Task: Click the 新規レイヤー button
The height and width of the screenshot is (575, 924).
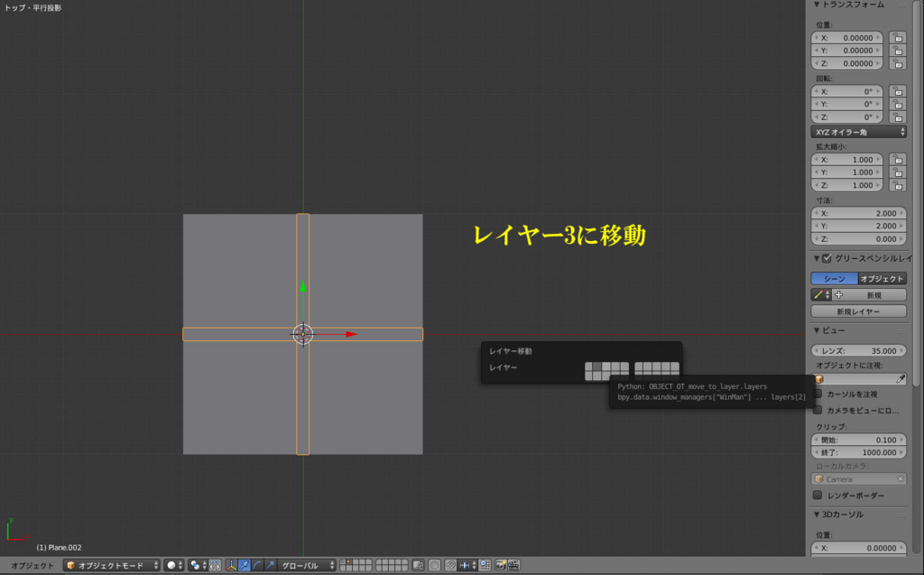Action: tap(859, 311)
